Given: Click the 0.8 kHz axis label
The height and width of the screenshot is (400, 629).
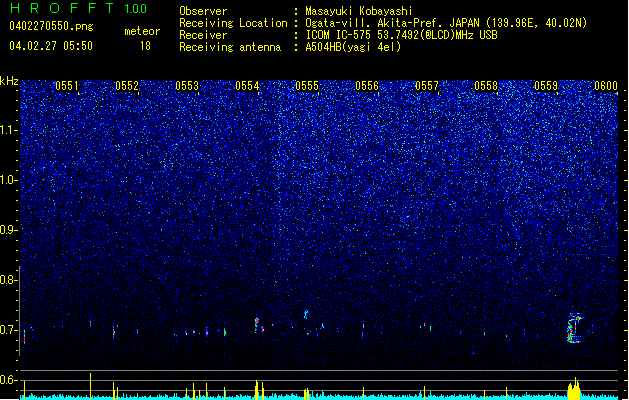Looking at the screenshot, I should coord(9,280).
